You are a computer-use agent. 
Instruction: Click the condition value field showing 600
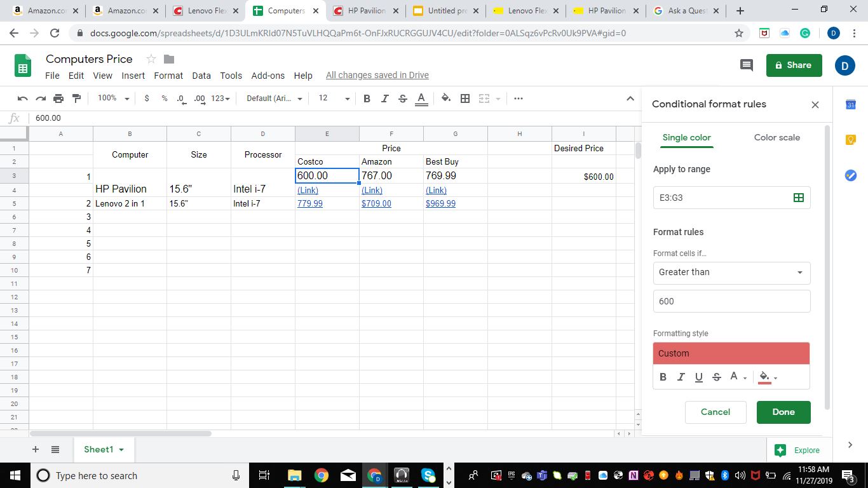731,301
